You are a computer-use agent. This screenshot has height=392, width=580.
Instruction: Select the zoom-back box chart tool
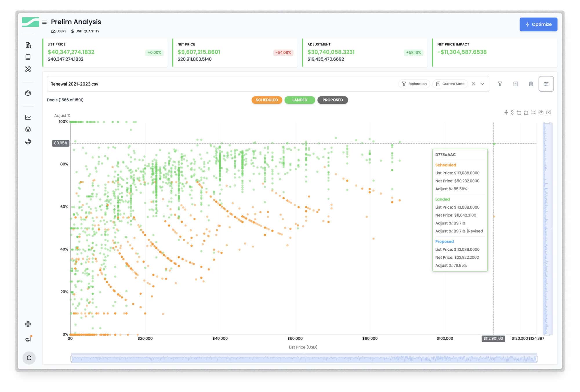[x=526, y=112]
